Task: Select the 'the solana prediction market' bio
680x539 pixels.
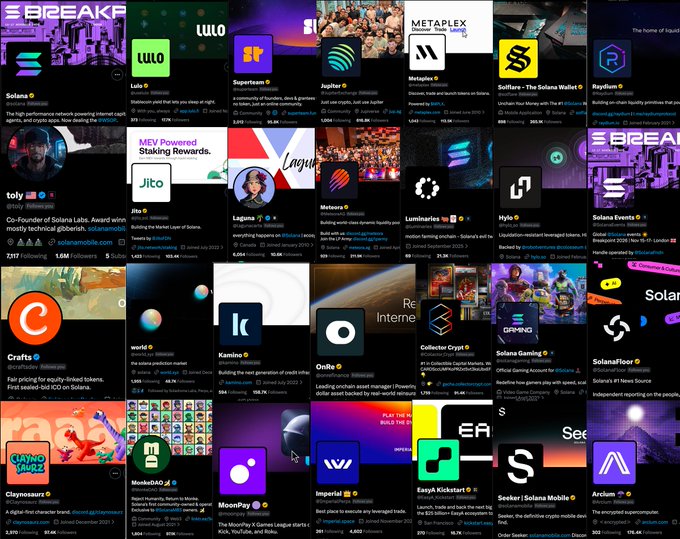Action: pos(159,363)
